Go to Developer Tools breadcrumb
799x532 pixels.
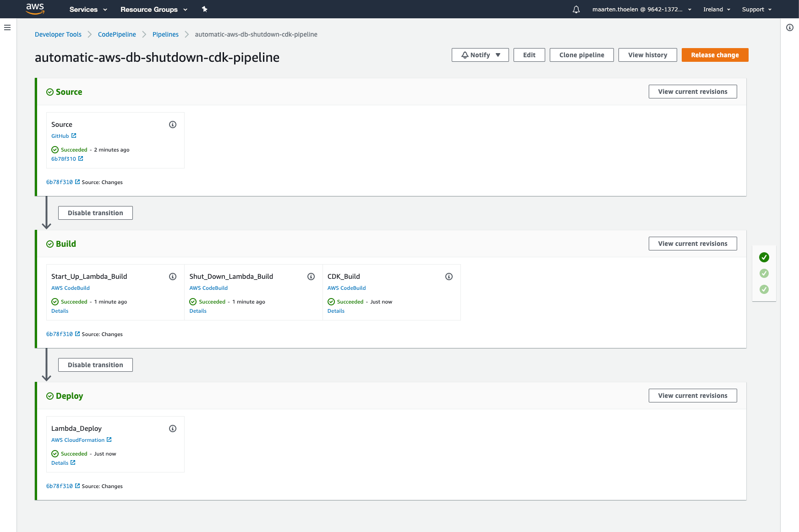(x=58, y=34)
